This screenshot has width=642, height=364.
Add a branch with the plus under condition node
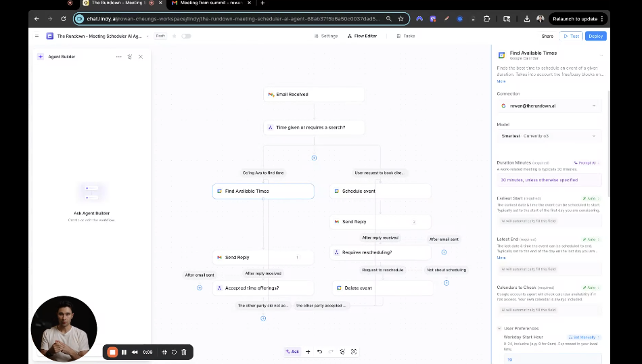point(314,158)
